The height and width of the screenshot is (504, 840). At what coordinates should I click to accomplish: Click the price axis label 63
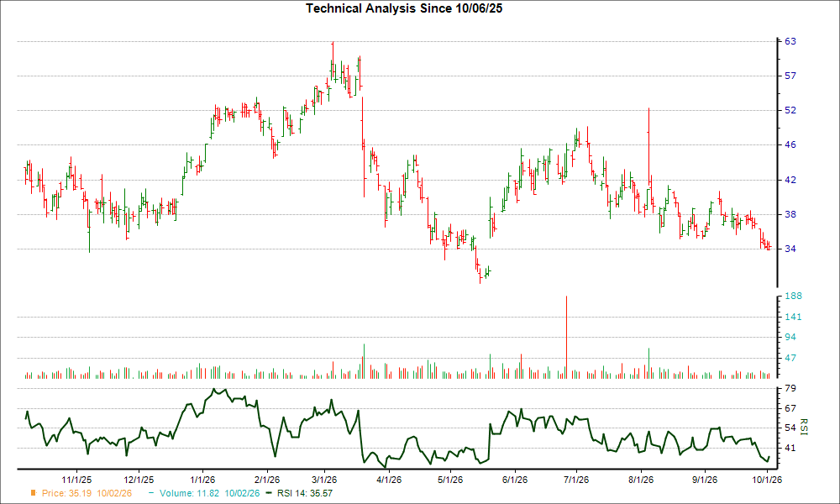[x=790, y=41]
